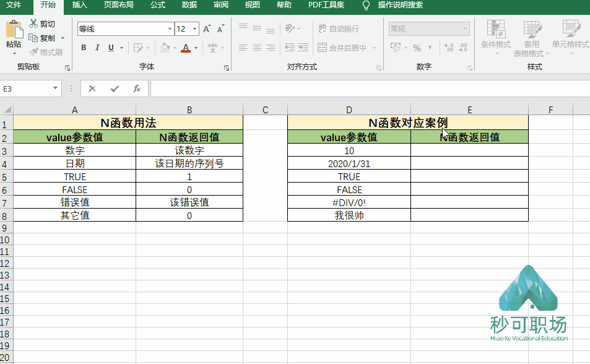Viewport: 590px width, 364px height.
Task: Open font size dropdown arrow
Action: point(194,28)
